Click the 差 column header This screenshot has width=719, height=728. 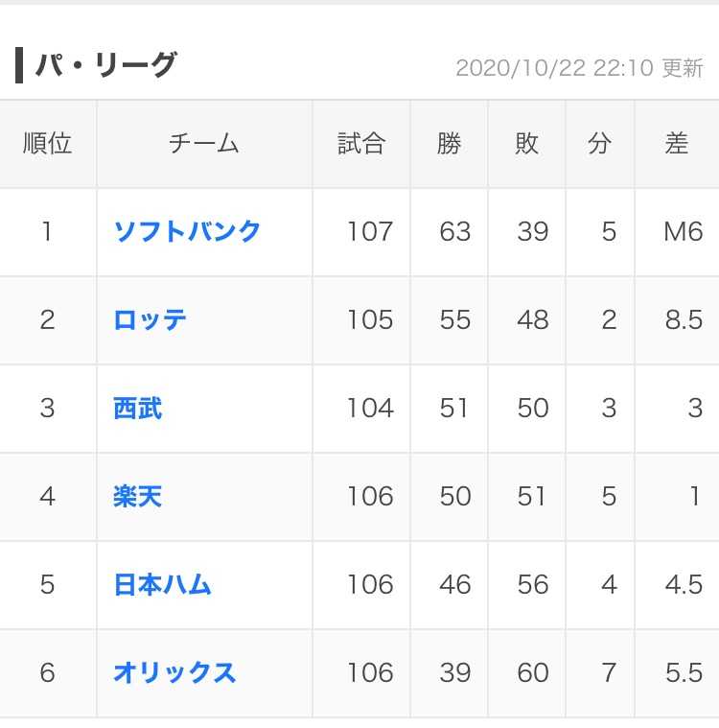(x=677, y=144)
